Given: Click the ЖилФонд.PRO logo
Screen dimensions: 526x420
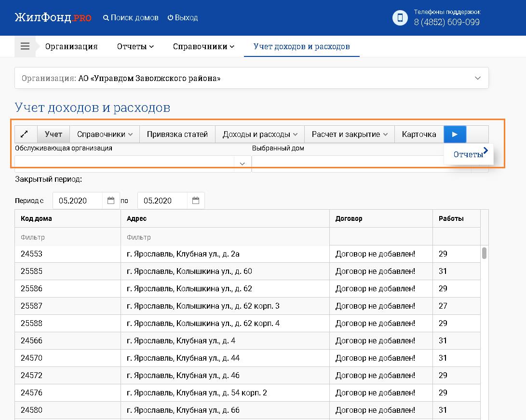Looking at the screenshot, I should tap(53, 18).
